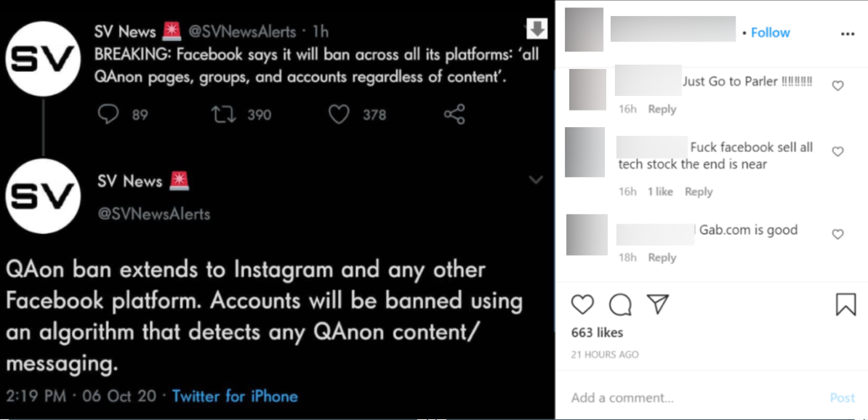Click the share icon on the tweet
This screenshot has height=420, width=868.
454,115
